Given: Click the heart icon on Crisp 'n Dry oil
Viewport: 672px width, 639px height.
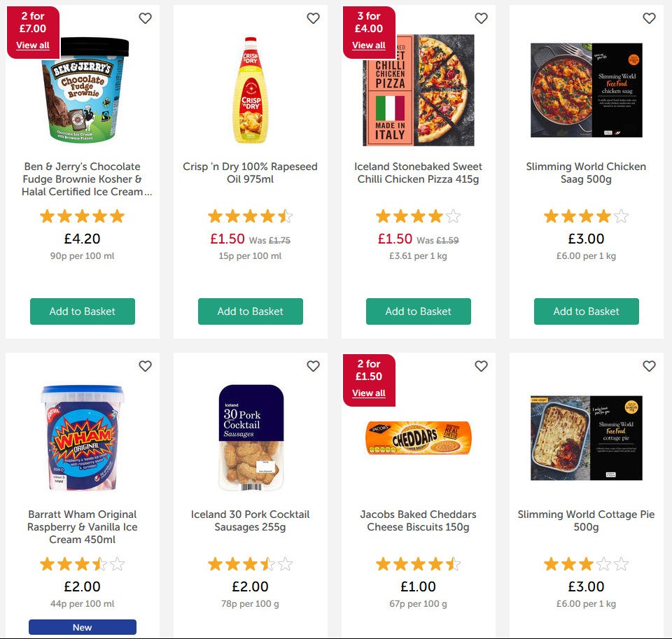Looking at the screenshot, I should click(314, 19).
